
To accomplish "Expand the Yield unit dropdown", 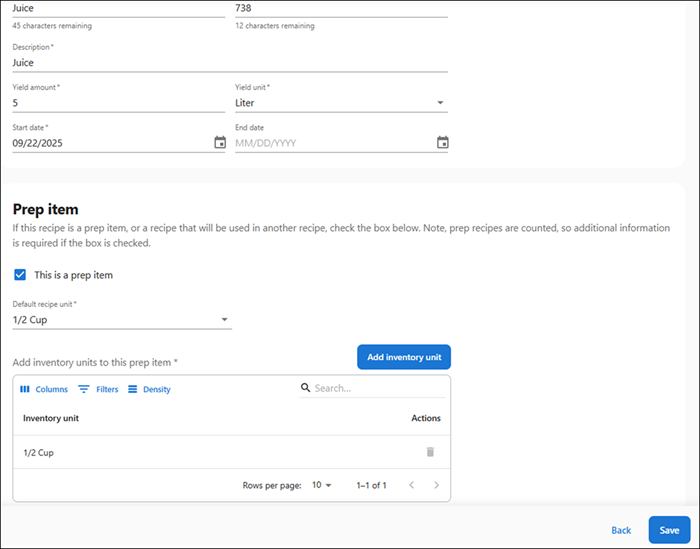I will 441,103.
